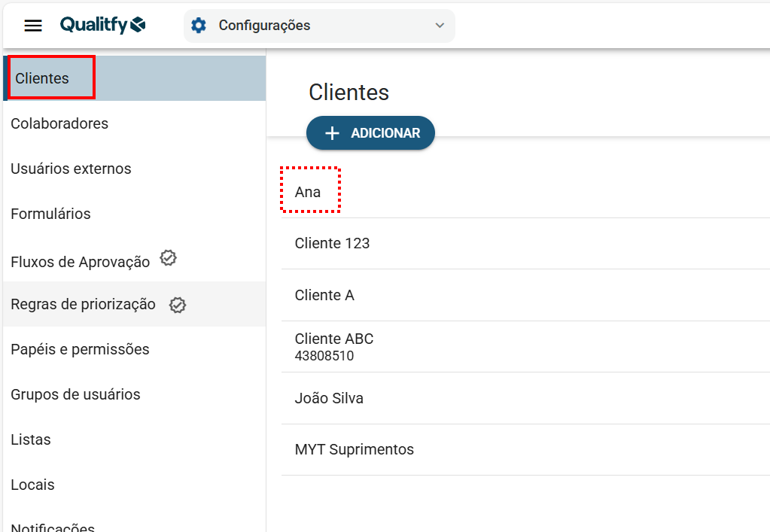Click the badge icon beside Regras de priorização
Viewport: 770px width, 532px height.
point(178,305)
